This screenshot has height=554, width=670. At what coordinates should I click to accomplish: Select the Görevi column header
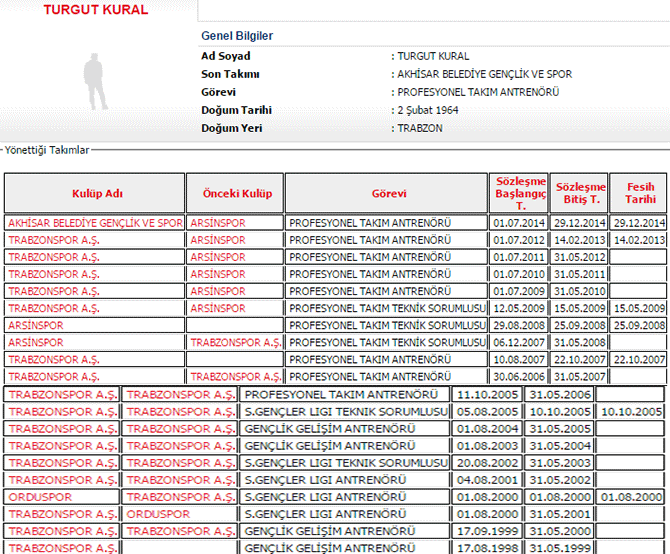388,193
